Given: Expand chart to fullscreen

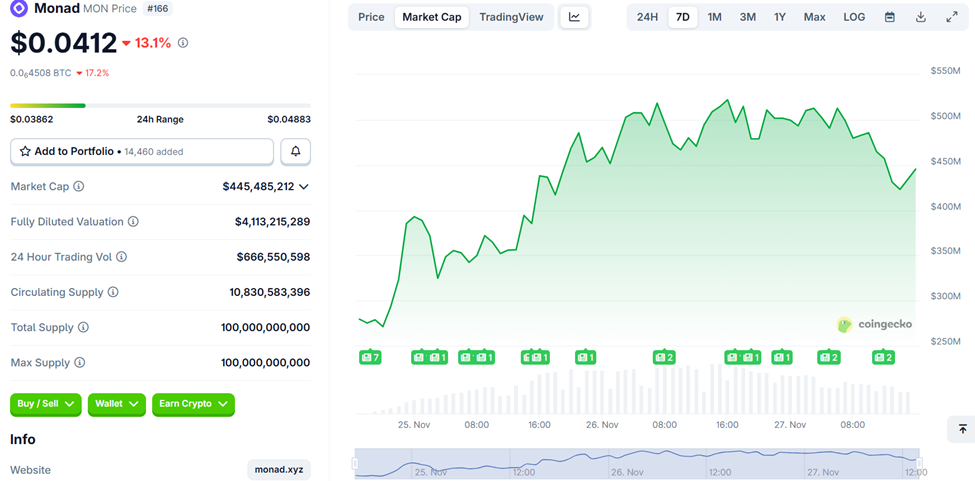Looking at the screenshot, I should click(952, 17).
